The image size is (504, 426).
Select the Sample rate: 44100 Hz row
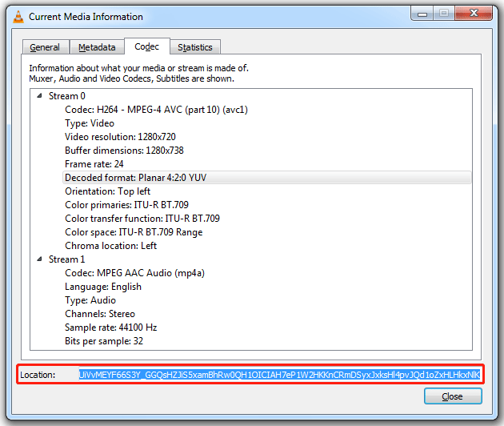tap(110, 328)
